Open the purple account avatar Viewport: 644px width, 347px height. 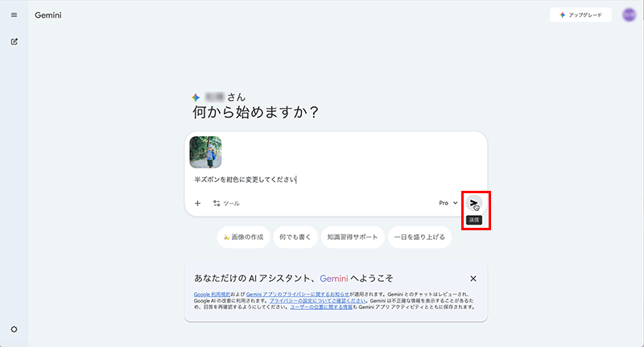629,14
